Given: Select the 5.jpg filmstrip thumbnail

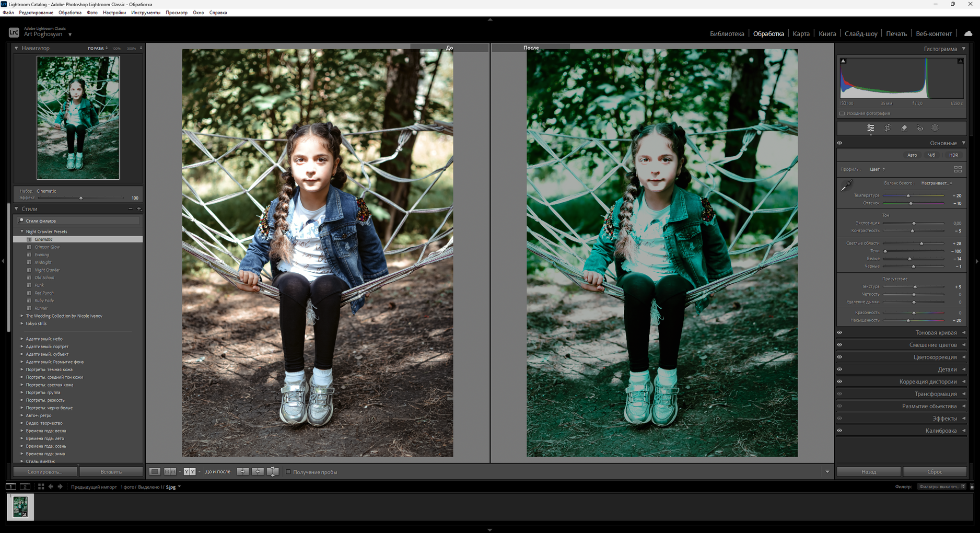Looking at the screenshot, I should (x=20, y=507).
